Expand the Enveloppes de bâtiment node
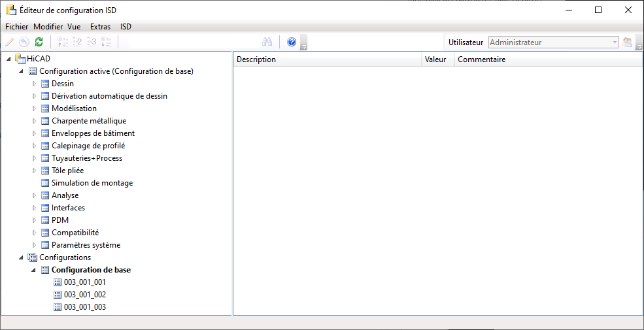The image size is (644, 330). coord(35,133)
